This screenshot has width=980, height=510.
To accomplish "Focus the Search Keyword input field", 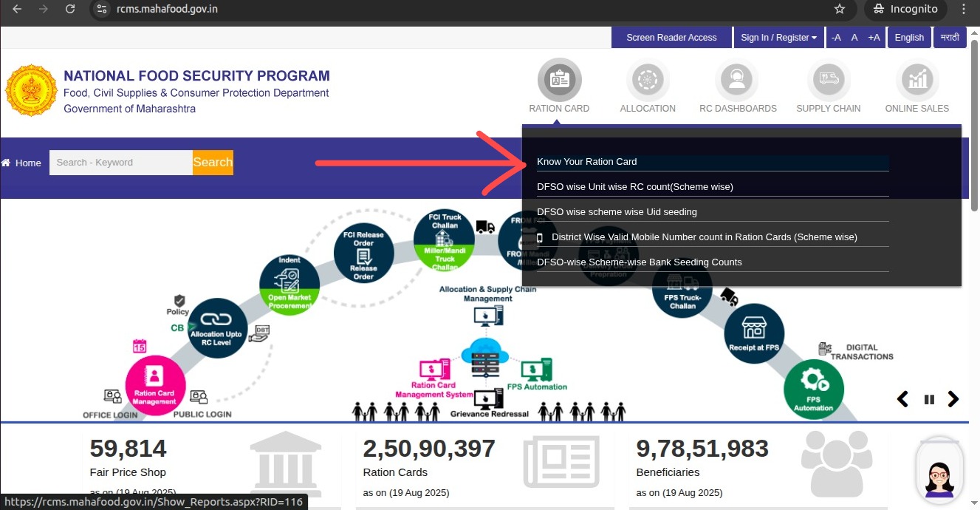I will [x=120, y=163].
